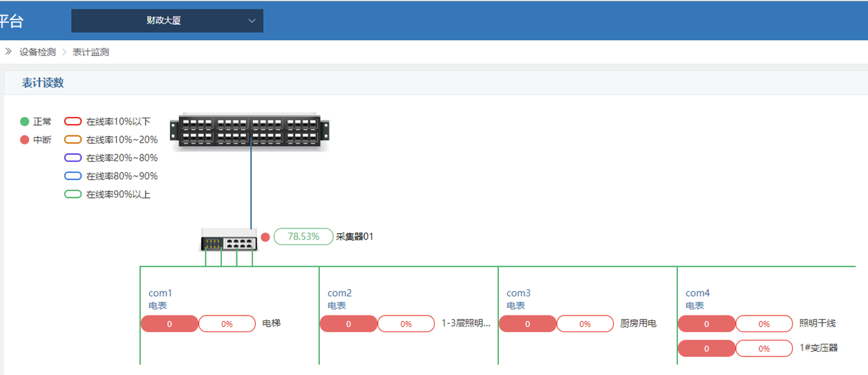Select the 在线率90%以上 green legend pill
The image size is (868, 375).
pyautogui.click(x=73, y=194)
